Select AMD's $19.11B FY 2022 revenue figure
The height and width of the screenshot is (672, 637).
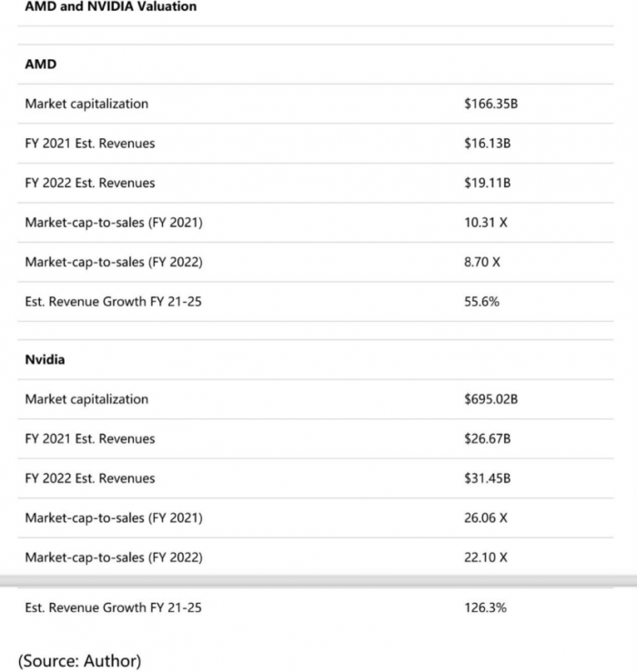click(x=487, y=183)
